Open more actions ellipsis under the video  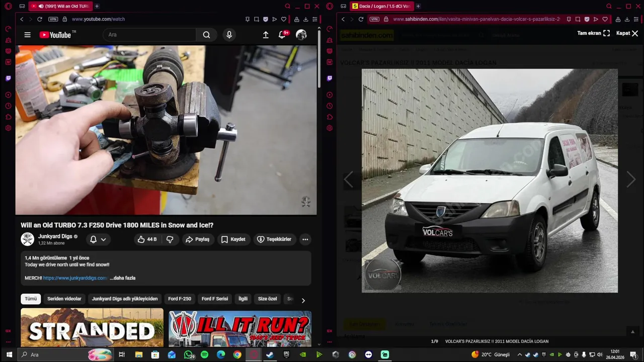point(305,239)
